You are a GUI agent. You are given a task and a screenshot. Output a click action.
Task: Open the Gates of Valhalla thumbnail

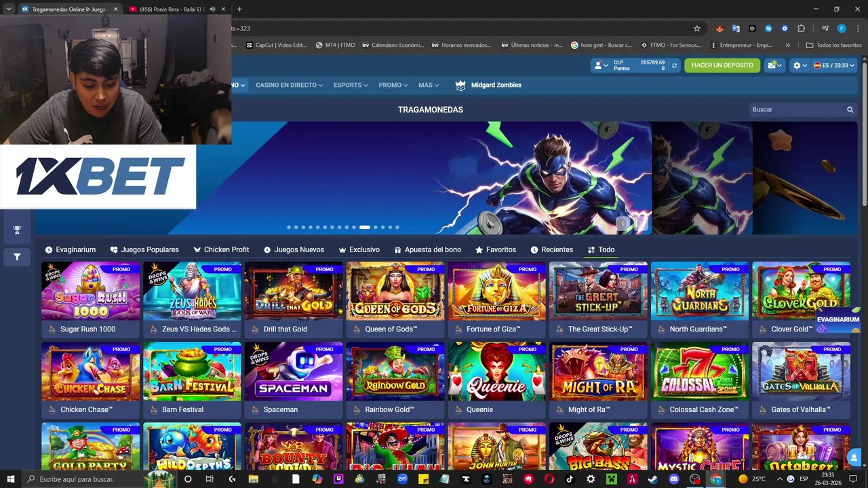pos(802,371)
